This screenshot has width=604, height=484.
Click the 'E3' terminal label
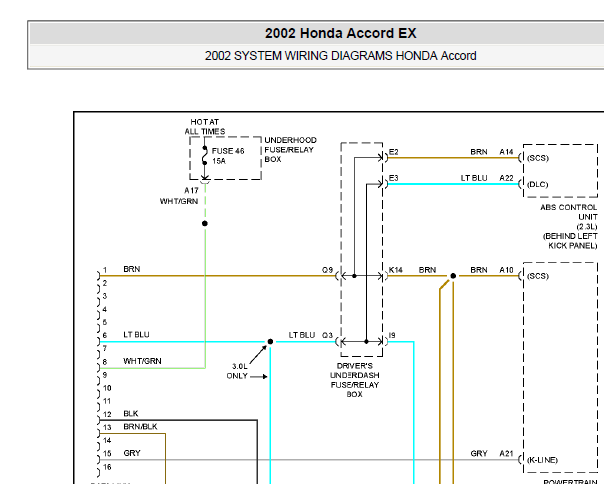(x=393, y=178)
